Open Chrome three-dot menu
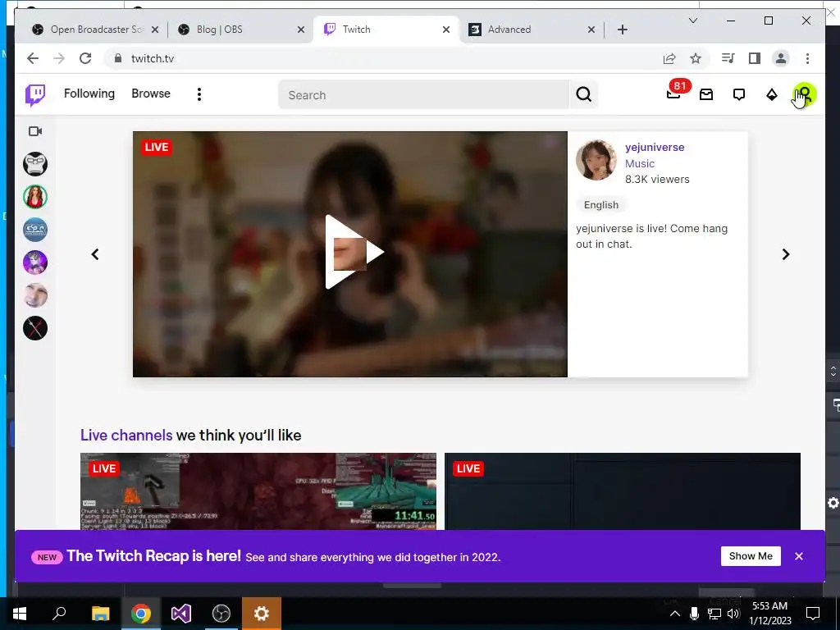This screenshot has width=840, height=630. point(807,58)
